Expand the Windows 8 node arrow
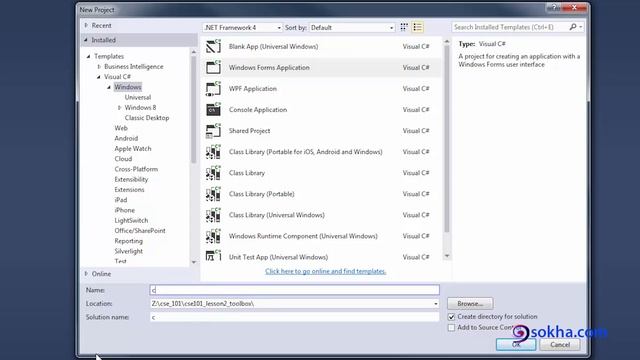The height and width of the screenshot is (360, 640). (x=119, y=107)
